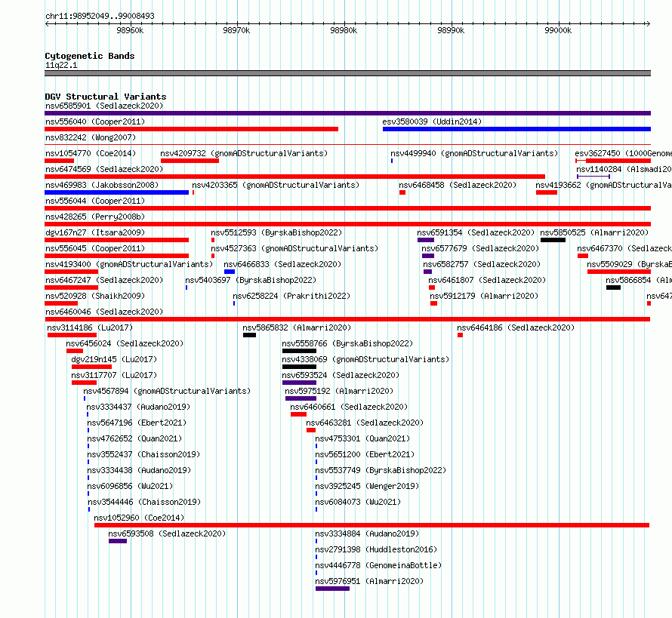This screenshot has width=672, height=618.
Task: Click the nsv4446778 (GenomeinaBottle) label
Action: tap(378, 565)
